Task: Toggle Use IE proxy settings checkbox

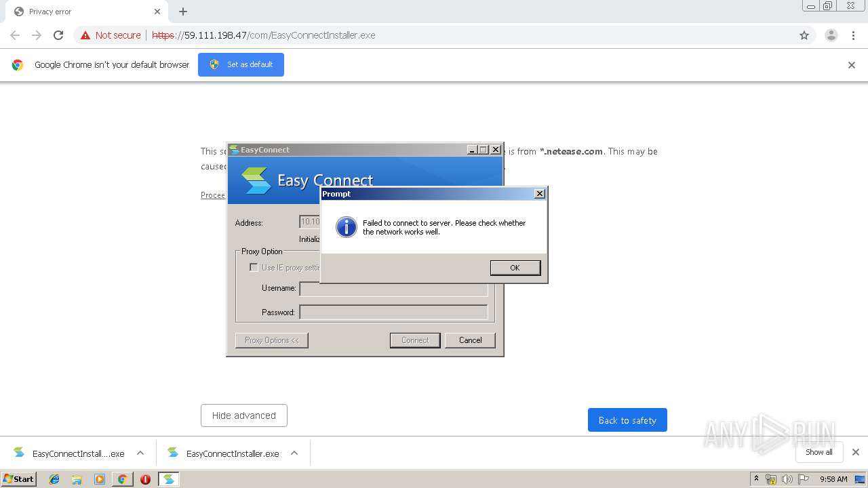Action: pyautogui.click(x=254, y=267)
